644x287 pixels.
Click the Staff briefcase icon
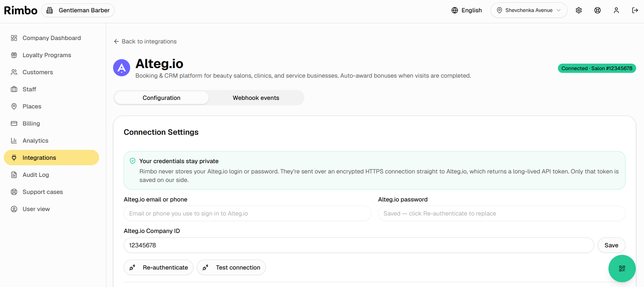point(14,89)
